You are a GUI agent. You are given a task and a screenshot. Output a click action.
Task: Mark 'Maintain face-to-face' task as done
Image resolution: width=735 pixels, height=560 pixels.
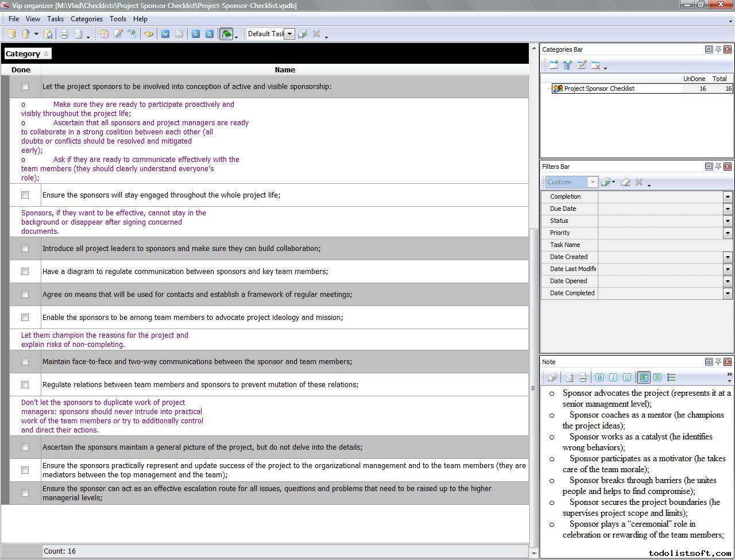pyautogui.click(x=25, y=362)
